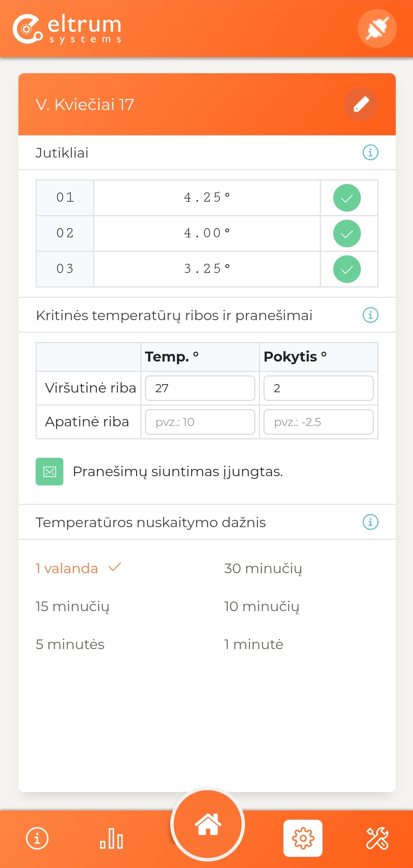Choose 1 minutė reading frequency
This screenshot has width=413, height=868.
[x=253, y=644]
